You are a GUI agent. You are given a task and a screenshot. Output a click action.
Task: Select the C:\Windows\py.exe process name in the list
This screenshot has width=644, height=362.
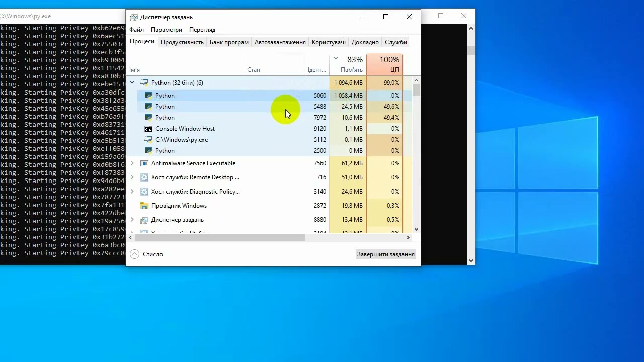[182, 140]
